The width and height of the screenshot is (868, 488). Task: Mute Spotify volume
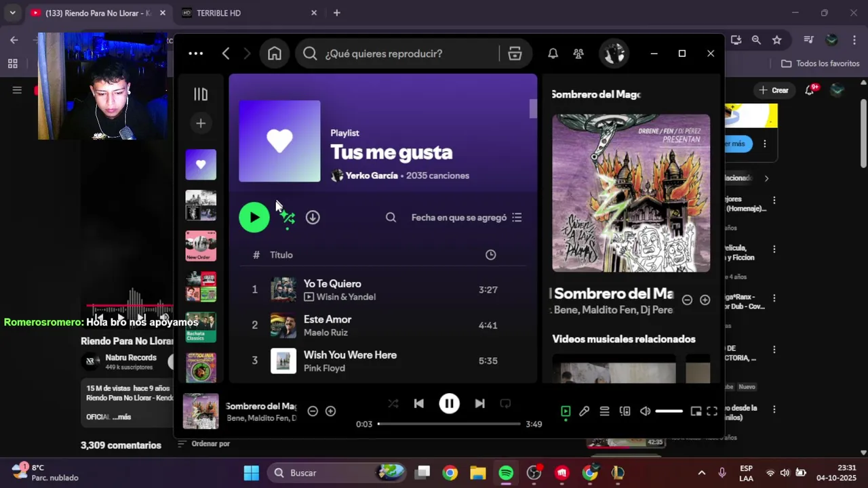[x=645, y=411]
